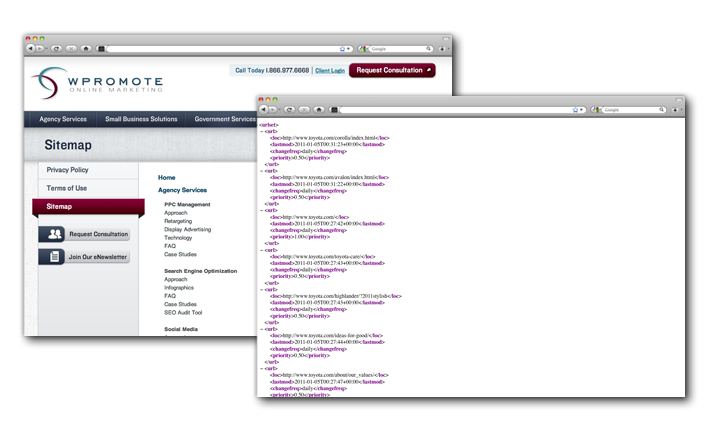
Task: Stop loading in the XML sitemap window
Action: [304, 109]
